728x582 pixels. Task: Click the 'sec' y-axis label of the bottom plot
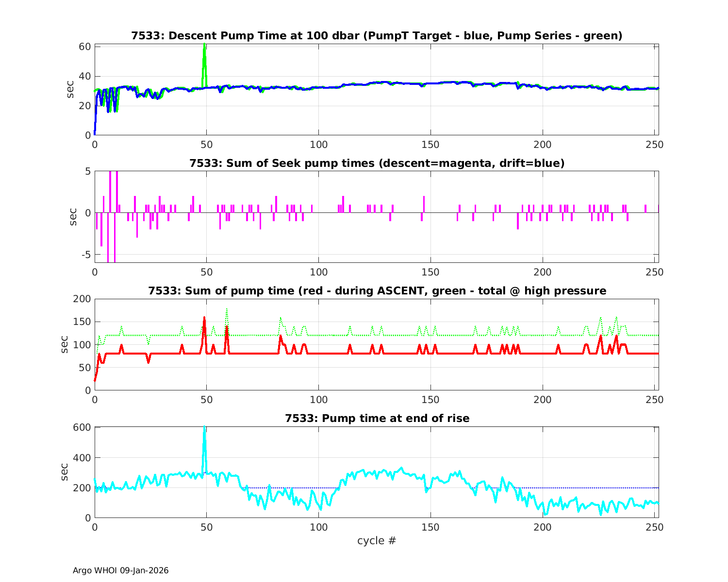click(65, 472)
